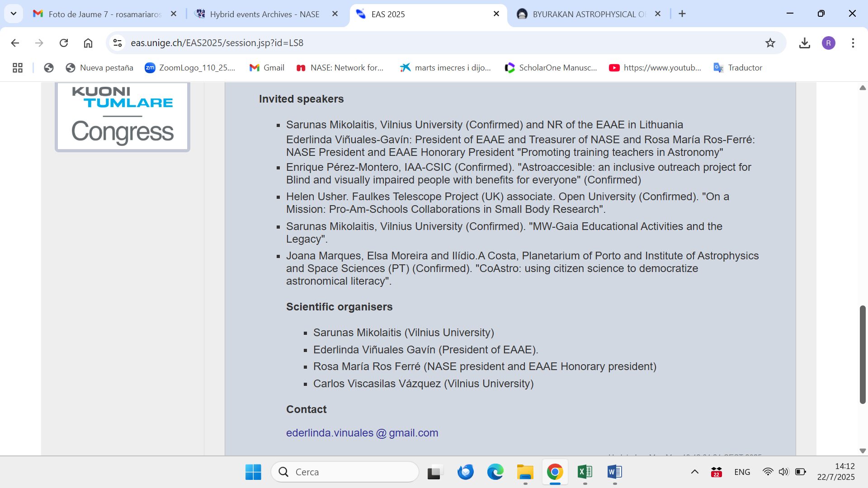Click Rosa María Ros Ferré organiser entry
The height and width of the screenshot is (488, 868).
(x=485, y=366)
